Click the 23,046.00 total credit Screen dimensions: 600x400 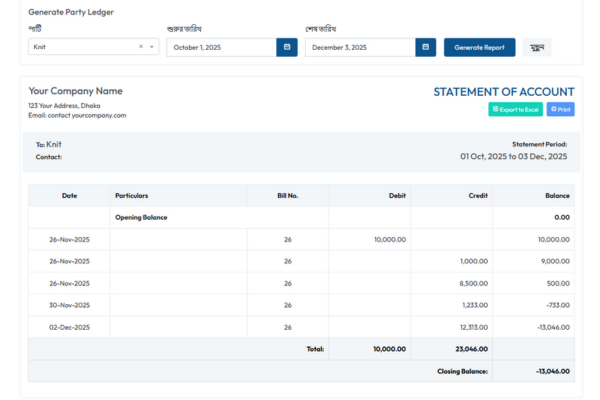pos(471,349)
